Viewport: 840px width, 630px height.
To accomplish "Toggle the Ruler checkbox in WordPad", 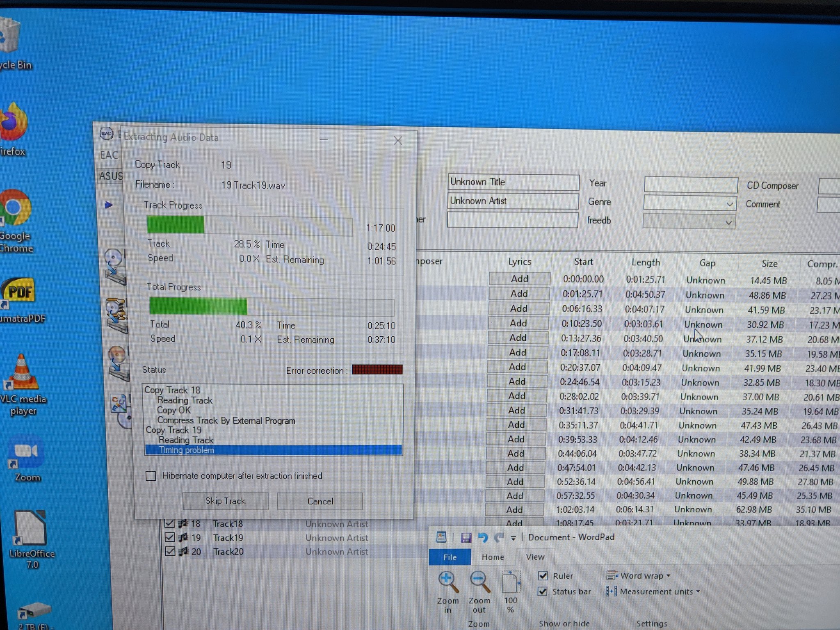I will (543, 576).
